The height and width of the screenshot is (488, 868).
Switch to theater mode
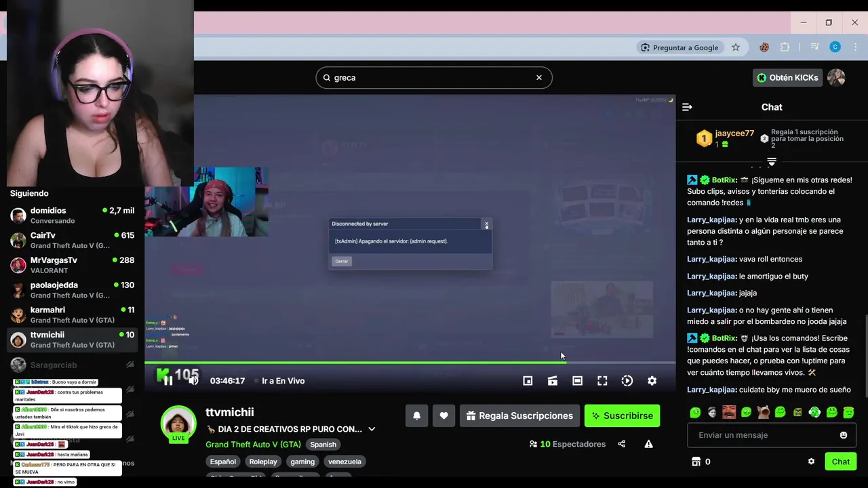(x=577, y=380)
